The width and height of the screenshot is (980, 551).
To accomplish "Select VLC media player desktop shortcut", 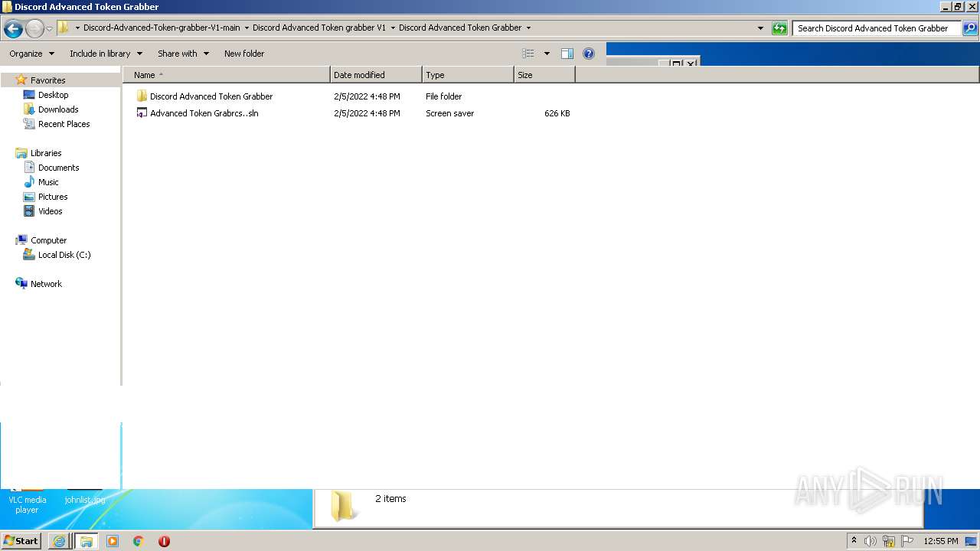I will 27,504.
